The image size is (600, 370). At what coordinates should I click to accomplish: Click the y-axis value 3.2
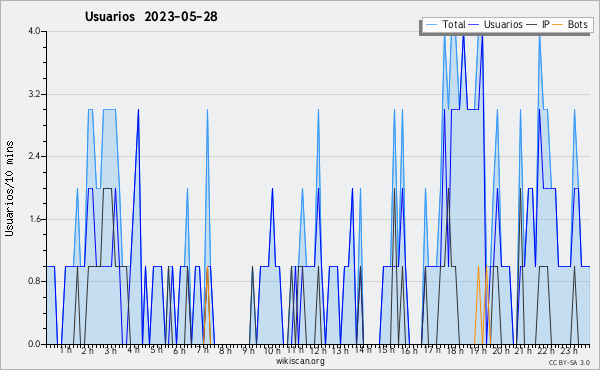[34, 94]
